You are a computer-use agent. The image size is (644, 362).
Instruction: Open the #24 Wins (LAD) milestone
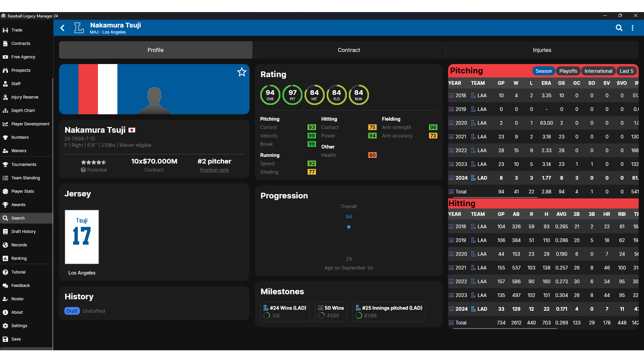[285, 312]
